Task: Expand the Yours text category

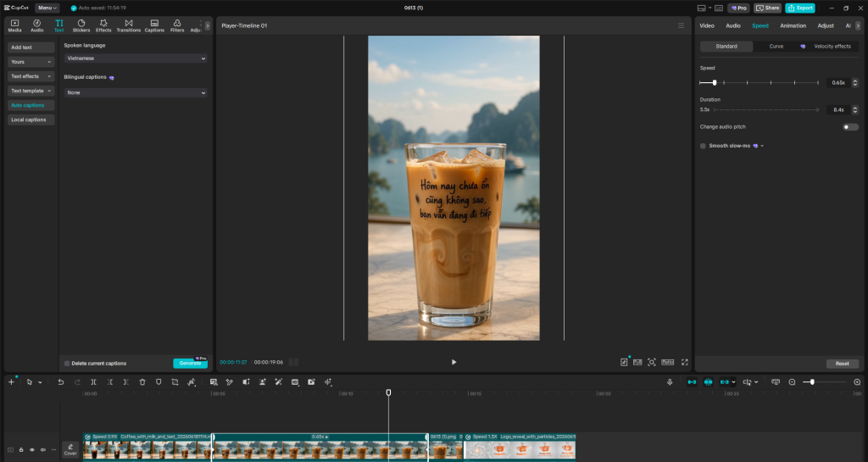Action: (x=31, y=62)
